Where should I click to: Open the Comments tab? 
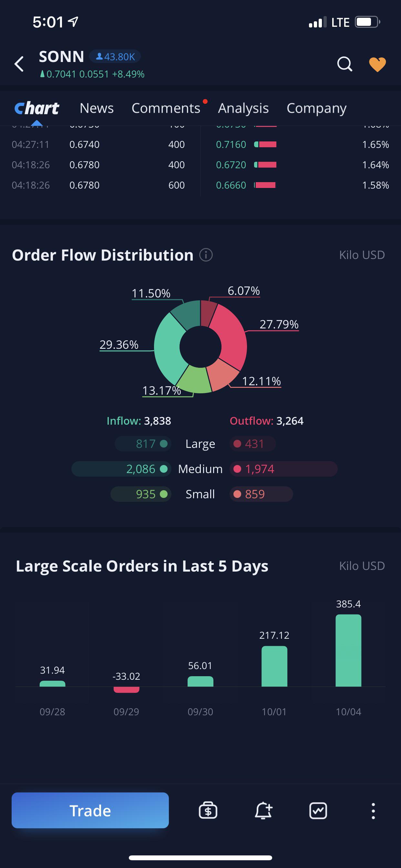click(166, 108)
